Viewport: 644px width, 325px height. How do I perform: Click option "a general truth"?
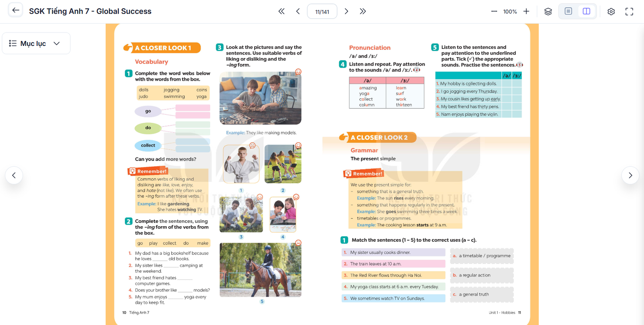pos(482,295)
